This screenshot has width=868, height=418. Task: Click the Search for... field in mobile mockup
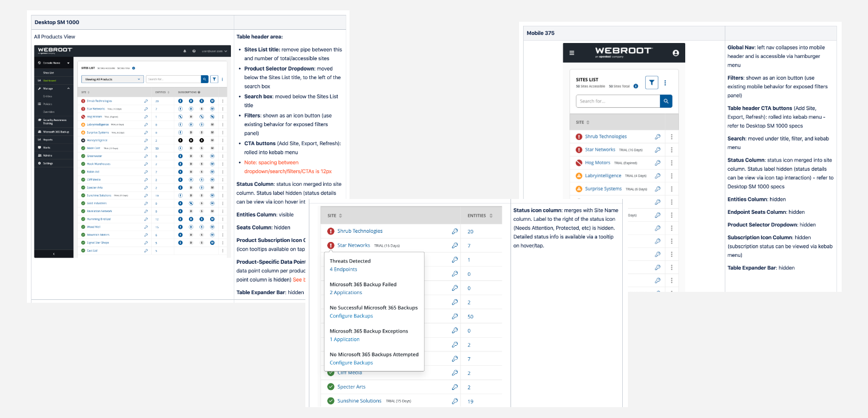(x=618, y=101)
